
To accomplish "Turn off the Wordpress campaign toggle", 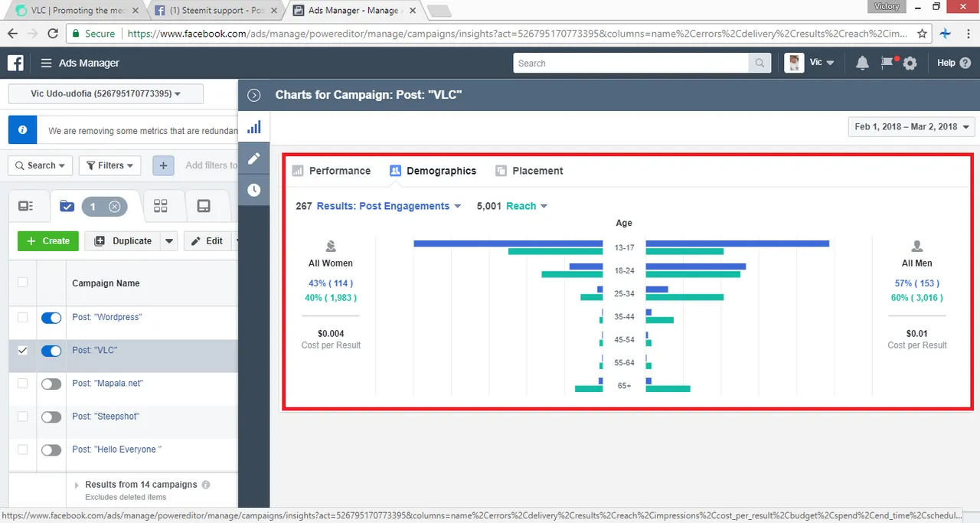I will (51, 318).
